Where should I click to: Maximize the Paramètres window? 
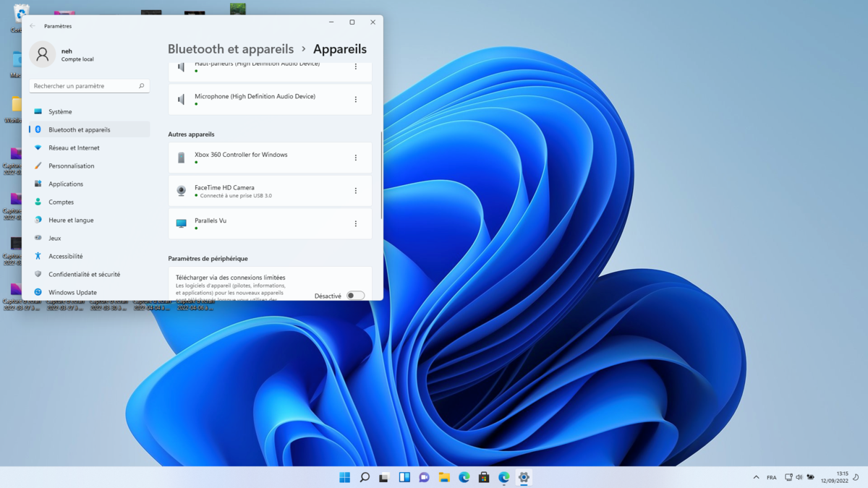point(352,22)
